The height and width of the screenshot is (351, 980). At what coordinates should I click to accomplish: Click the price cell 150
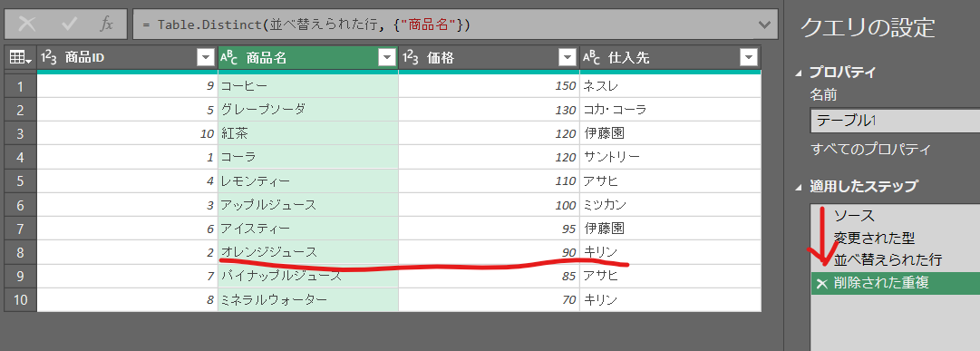point(489,86)
